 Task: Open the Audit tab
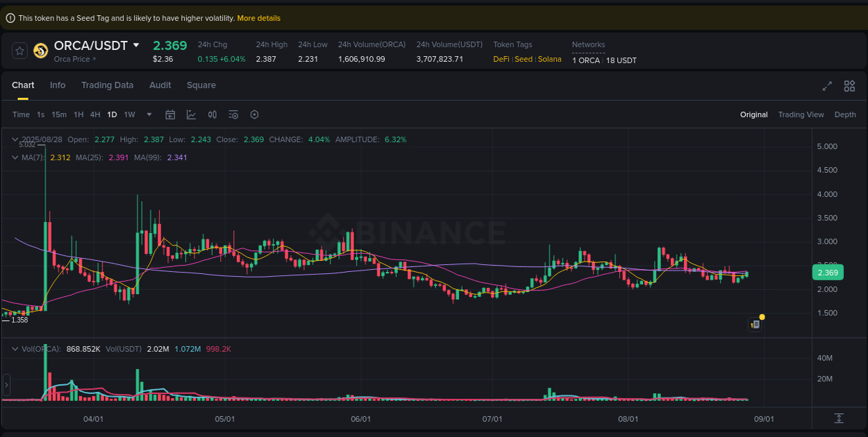point(160,85)
